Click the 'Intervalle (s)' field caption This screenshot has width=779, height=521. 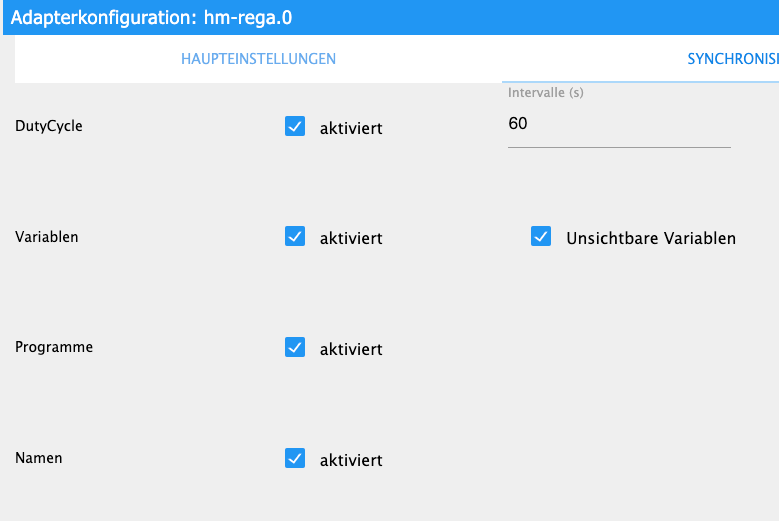click(x=546, y=93)
